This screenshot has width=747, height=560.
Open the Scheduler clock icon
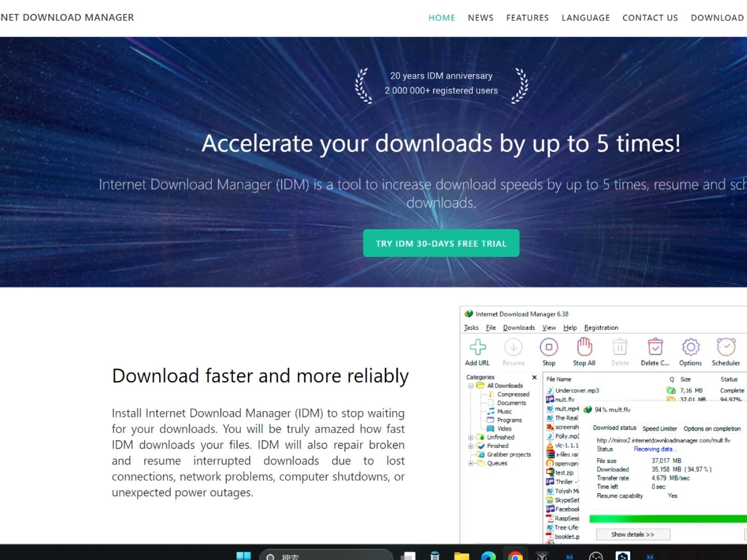click(x=726, y=347)
